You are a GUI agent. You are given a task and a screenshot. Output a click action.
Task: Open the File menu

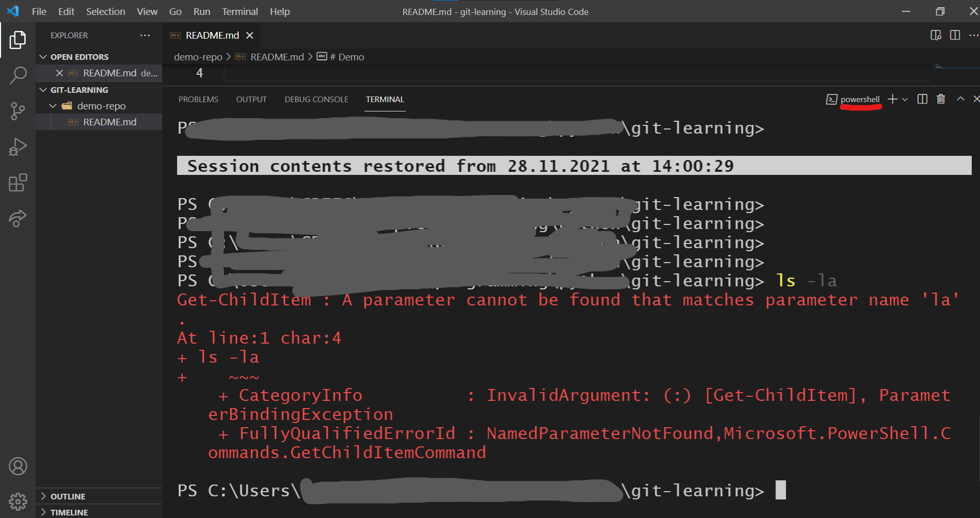(x=39, y=11)
